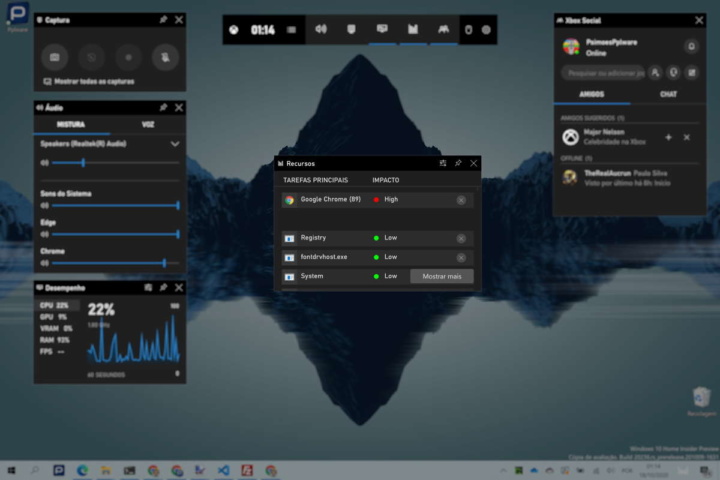The height and width of the screenshot is (480, 720).
Task: Switch to the VOZ tab
Action: (146, 125)
